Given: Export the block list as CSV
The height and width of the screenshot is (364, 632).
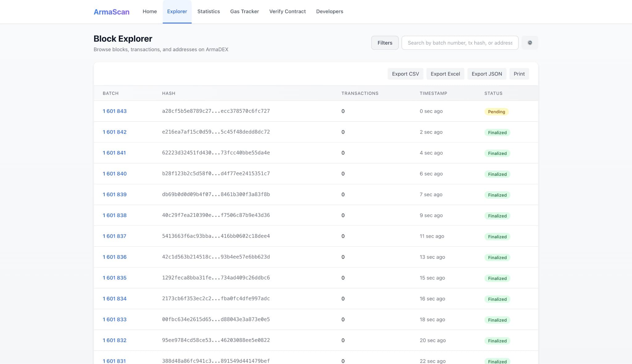Looking at the screenshot, I should click(x=405, y=74).
